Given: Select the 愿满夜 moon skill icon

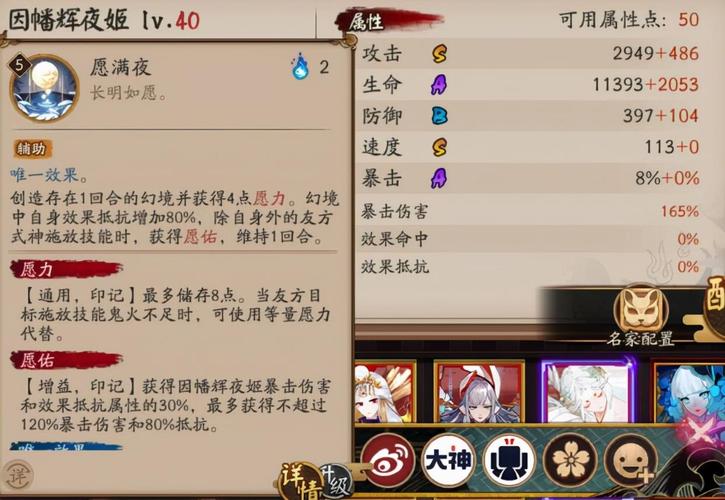Looking at the screenshot, I should pyautogui.click(x=44, y=88).
